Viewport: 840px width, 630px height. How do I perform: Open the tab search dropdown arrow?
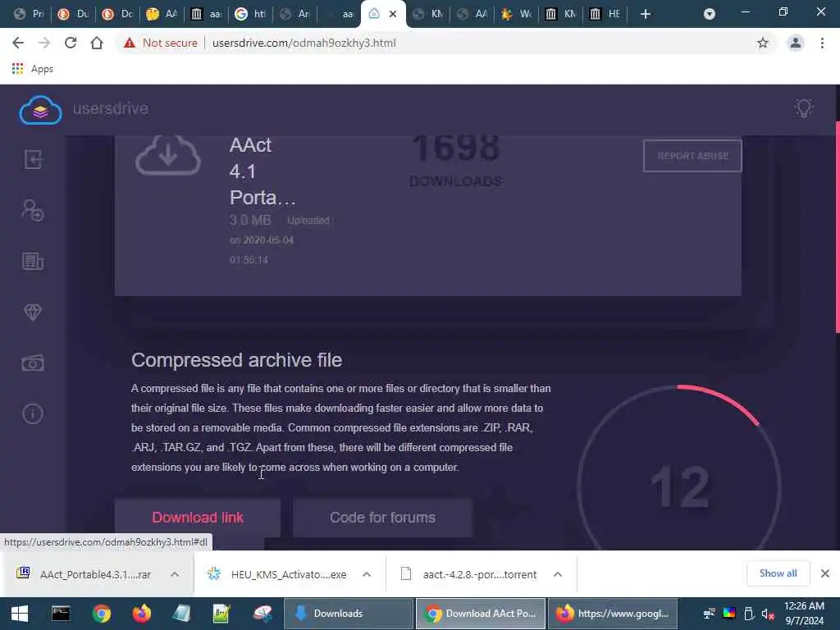pos(710,14)
